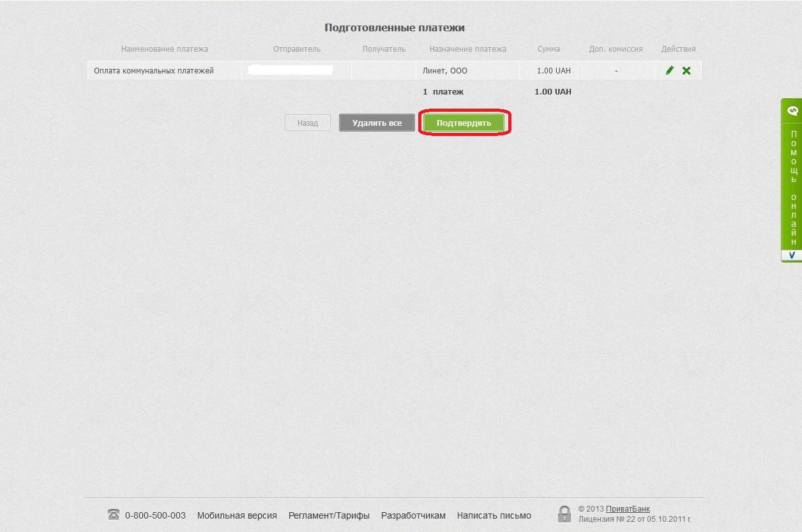
Task: Click the 1.00 UAH amount in payment row
Action: [553, 71]
